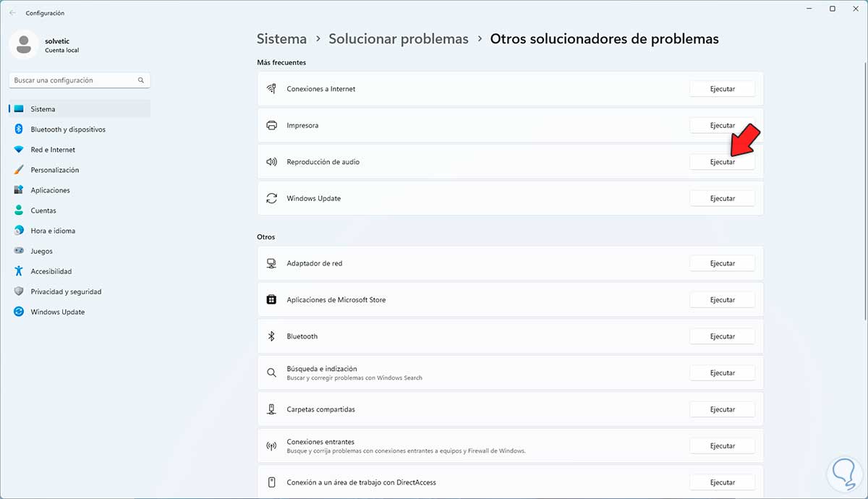Image resolution: width=868 pixels, height=499 pixels.
Task: Run the Reproducción de audio troubleshooter
Action: click(x=722, y=162)
